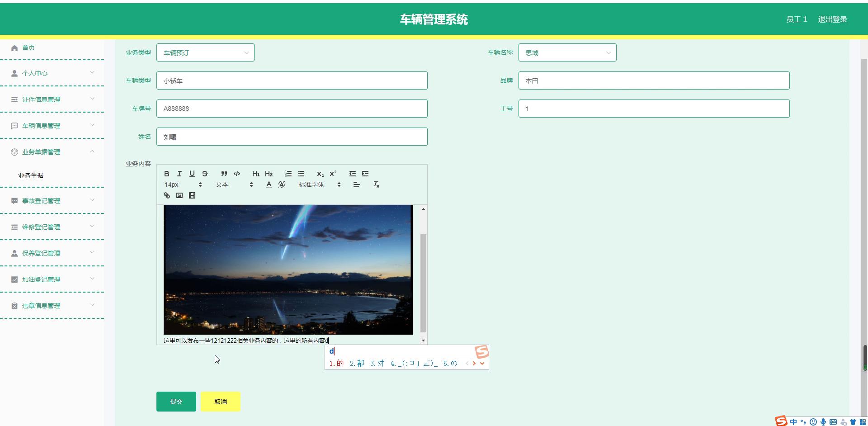Open the text alignment options

point(357,185)
